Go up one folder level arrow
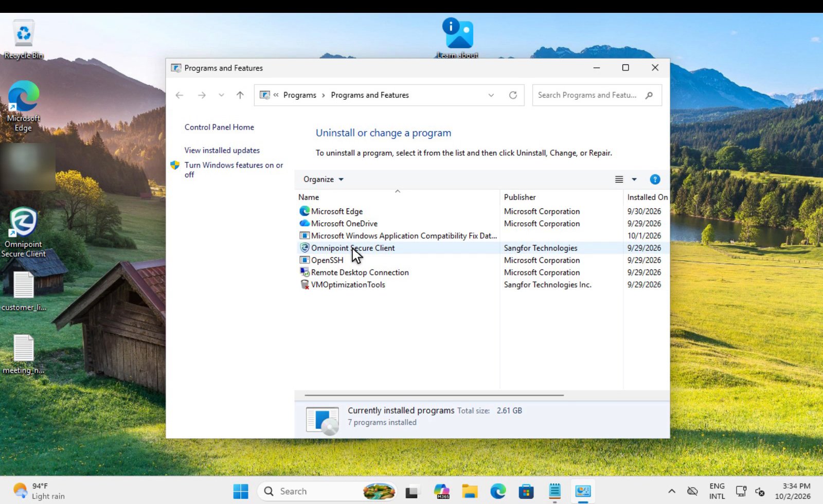This screenshot has width=823, height=504. coord(240,95)
